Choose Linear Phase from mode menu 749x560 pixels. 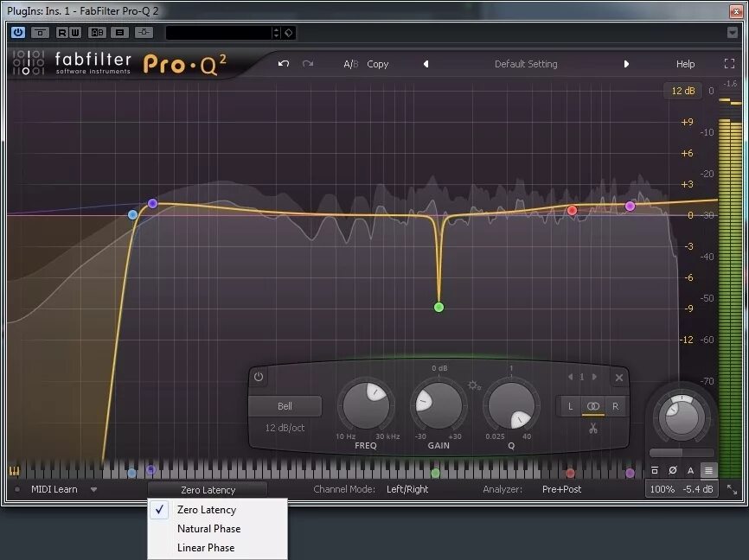point(218,548)
